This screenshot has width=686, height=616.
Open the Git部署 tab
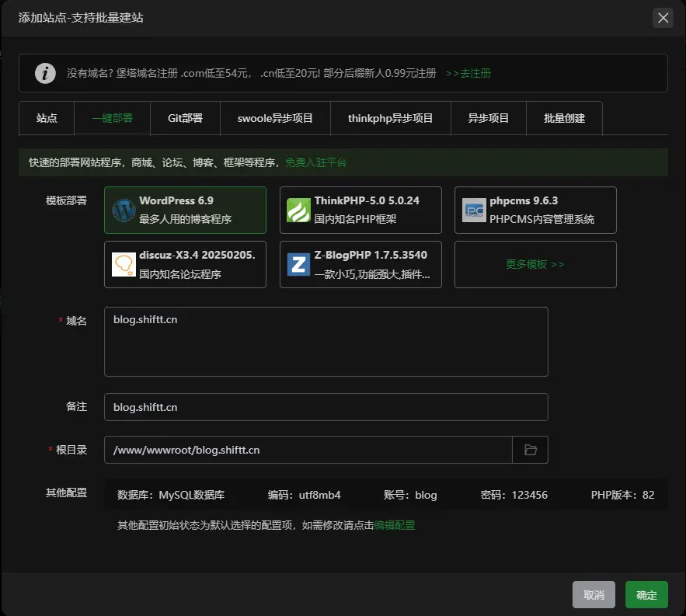tap(185, 118)
